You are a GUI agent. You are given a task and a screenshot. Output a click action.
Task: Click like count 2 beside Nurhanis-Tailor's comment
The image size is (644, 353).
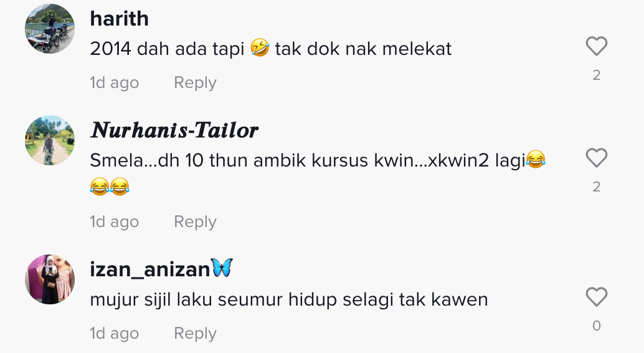point(597,187)
